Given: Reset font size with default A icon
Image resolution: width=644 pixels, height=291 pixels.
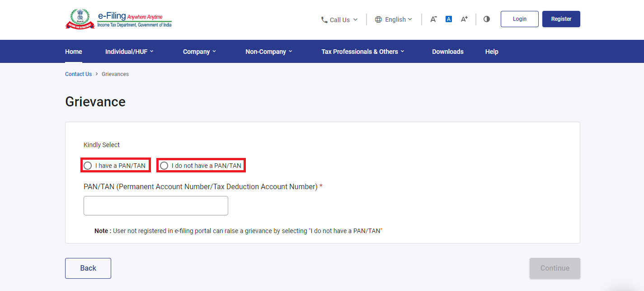Looking at the screenshot, I should coord(449,19).
